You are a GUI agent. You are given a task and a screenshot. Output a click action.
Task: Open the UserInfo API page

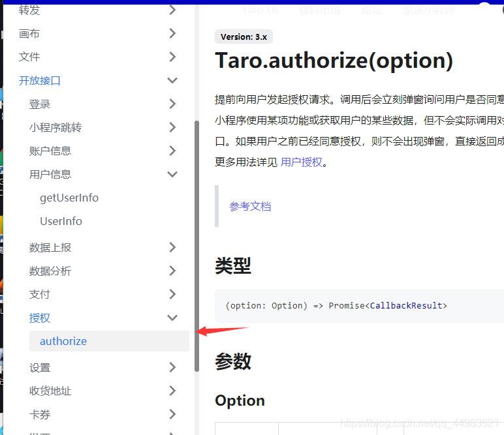click(61, 221)
